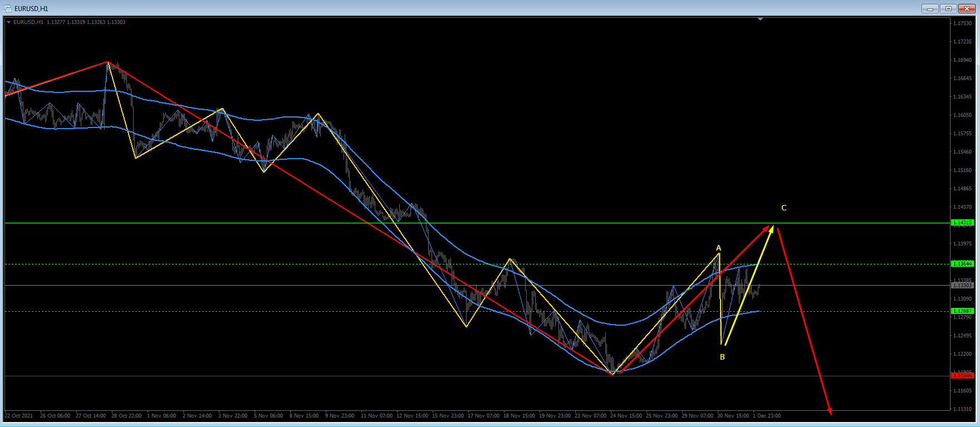Image resolution: width=980 pixels, height=427 pixels.
Task: Click the 1.17235 value on price scale
Action: pyautogui.click(x=963, y=42)
